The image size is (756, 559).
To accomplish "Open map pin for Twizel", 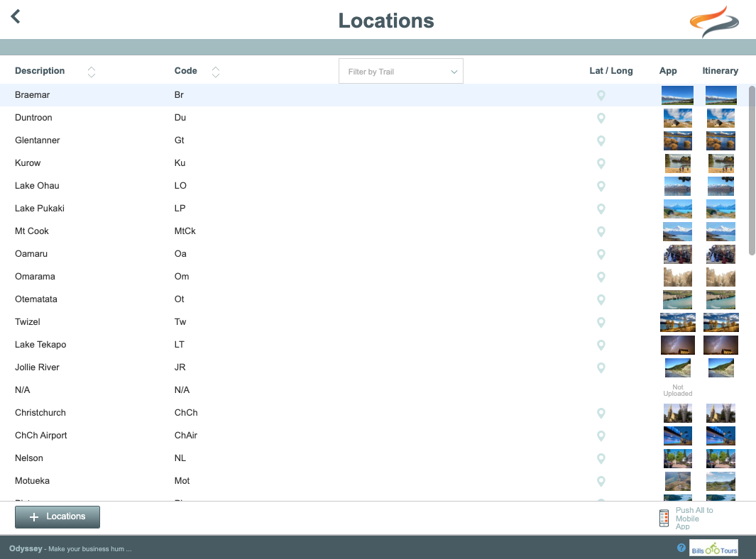I will click(x=601, y=322).
